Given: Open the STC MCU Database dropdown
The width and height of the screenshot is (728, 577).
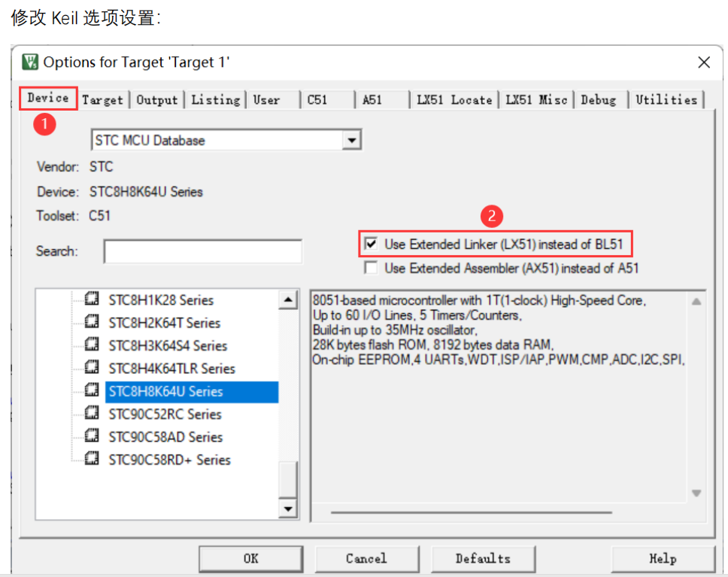Looking at the screenshot, I should point(351,140).
